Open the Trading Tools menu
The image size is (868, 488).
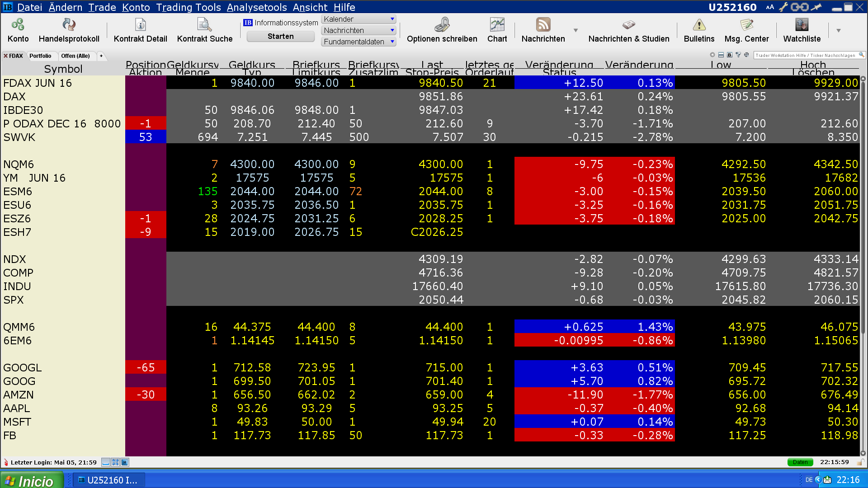[188, 7]
